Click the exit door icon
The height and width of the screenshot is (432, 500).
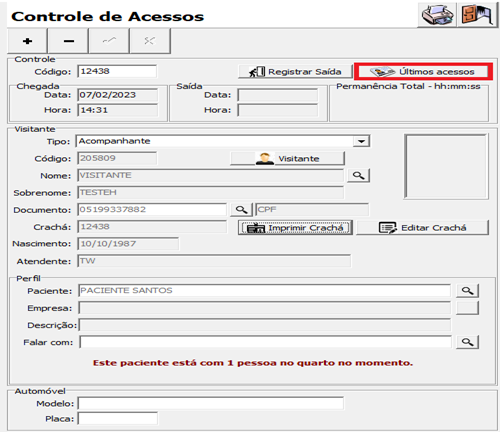477,15
